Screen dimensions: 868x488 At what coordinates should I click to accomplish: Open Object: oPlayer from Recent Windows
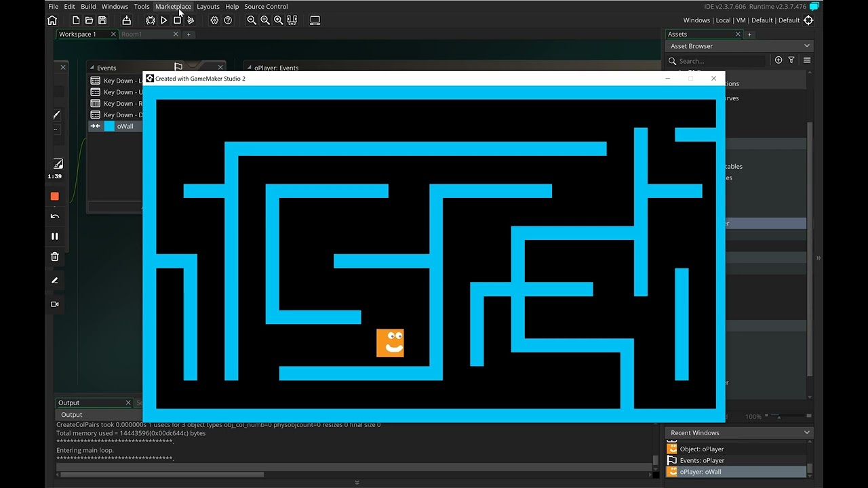click(x=736, y=449)
